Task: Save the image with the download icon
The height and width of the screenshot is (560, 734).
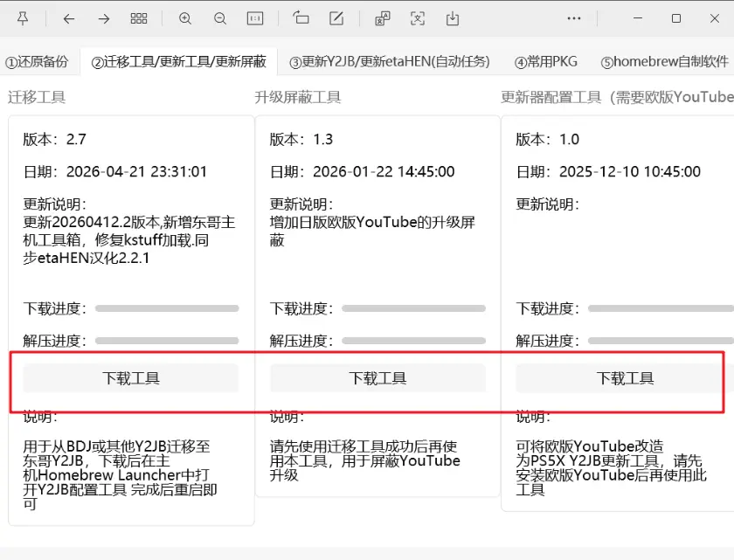Action: point(453,18)
